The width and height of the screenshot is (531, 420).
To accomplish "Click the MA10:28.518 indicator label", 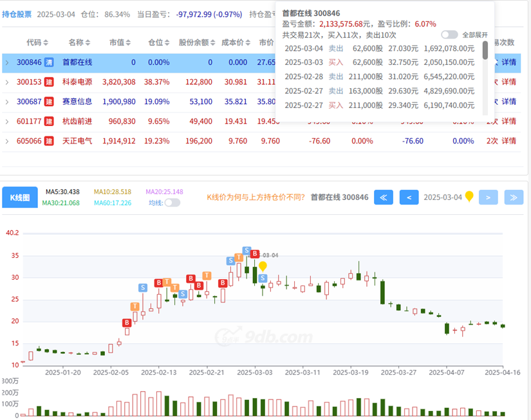I will pos(113,192).
